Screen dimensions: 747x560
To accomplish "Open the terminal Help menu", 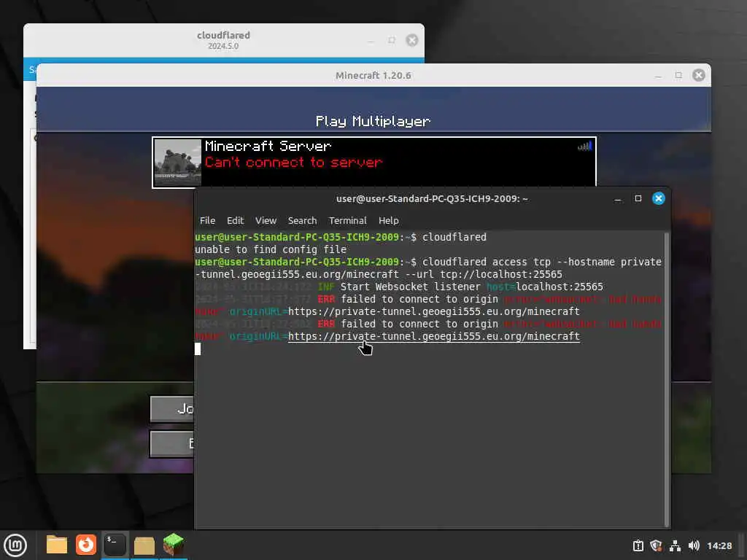I will [x=388, y=220].
